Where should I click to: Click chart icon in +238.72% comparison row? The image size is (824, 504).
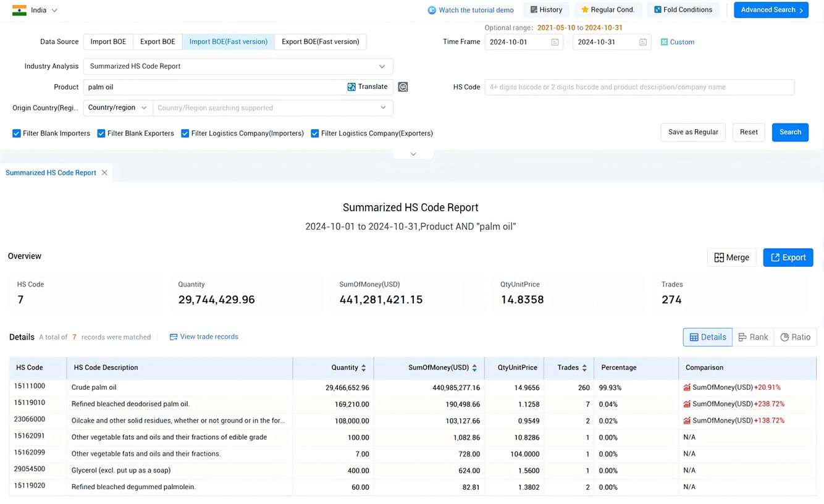click(x=687, y=404)
